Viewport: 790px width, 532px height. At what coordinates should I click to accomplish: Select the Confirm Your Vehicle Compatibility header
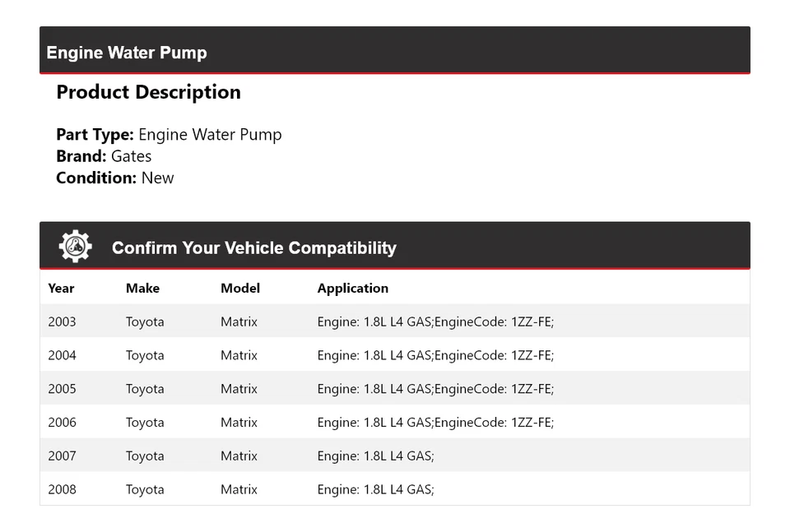click(254, 247)
